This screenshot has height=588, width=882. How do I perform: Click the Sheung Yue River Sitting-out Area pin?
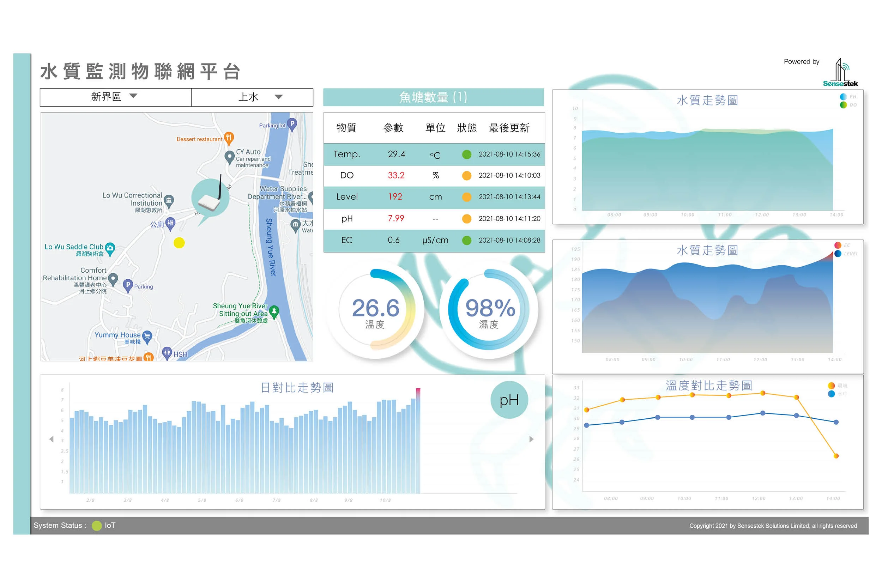(274, 311)
